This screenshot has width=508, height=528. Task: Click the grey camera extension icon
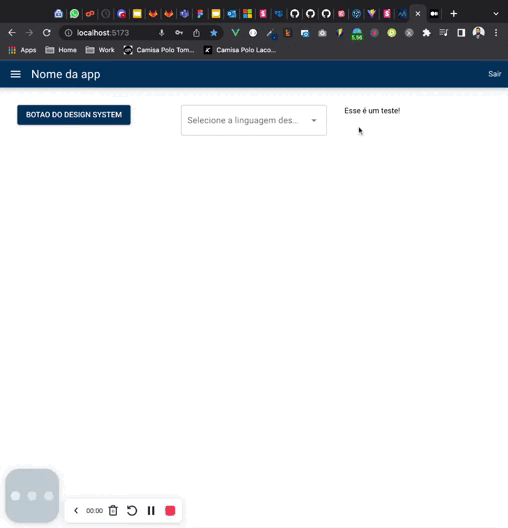322,33
